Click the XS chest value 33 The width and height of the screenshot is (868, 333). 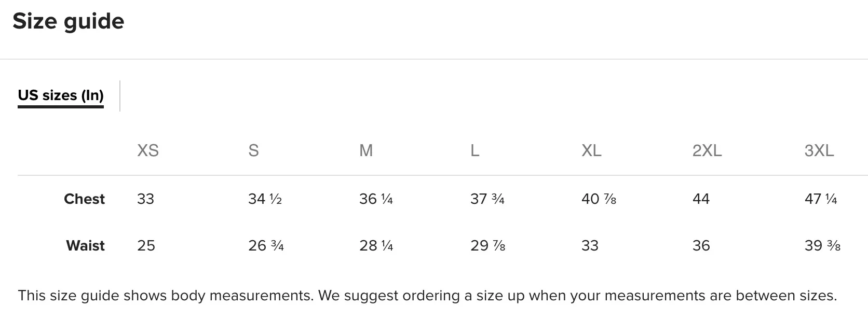[146, 199]
